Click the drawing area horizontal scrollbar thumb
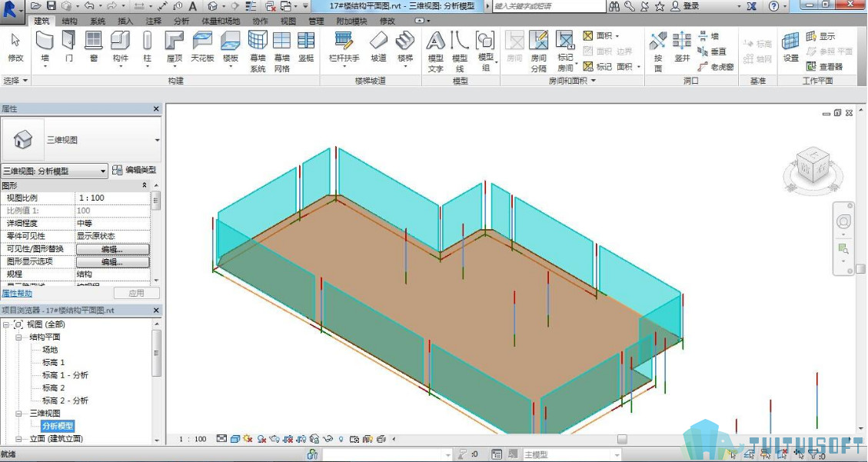This screenshot has width=868, height=462. [x=622, y=439]
